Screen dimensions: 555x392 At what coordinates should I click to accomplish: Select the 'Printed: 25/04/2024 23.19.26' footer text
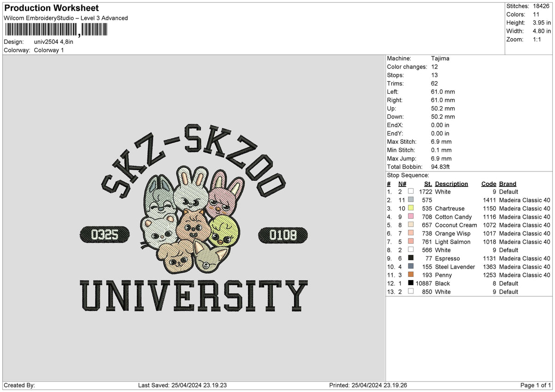[368, 385]
